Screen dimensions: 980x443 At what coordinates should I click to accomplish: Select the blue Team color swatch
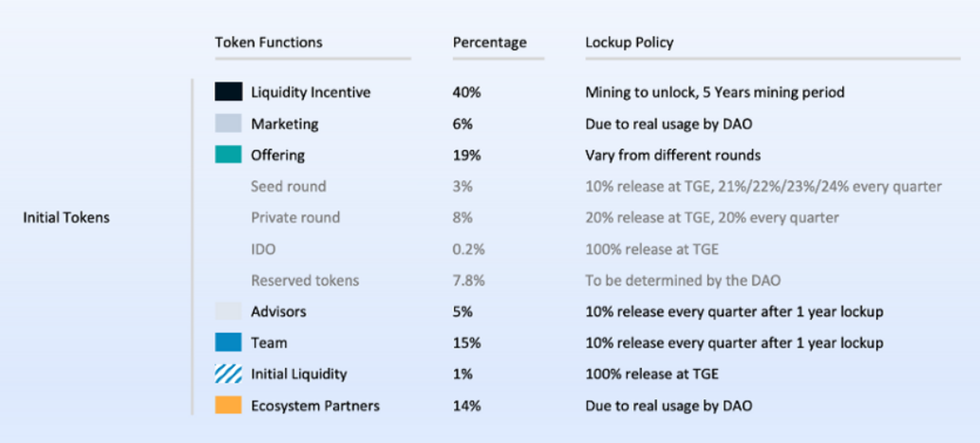pos(228,343)
